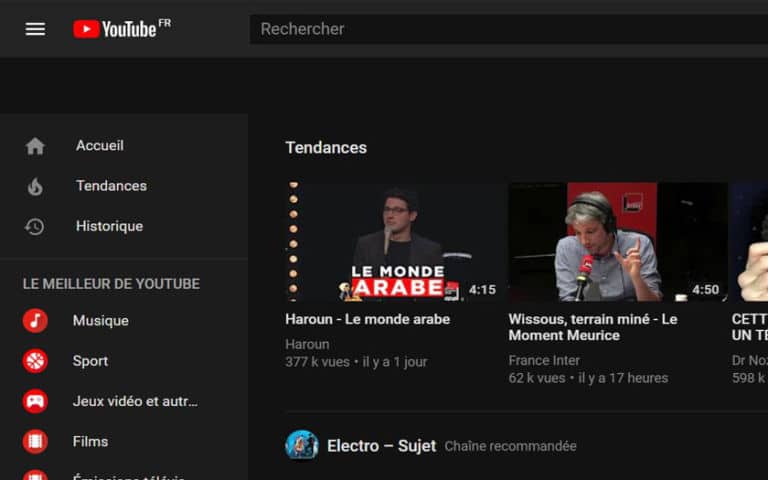
Task: Click the Musique note icon
Action: (x=35, y=321)
